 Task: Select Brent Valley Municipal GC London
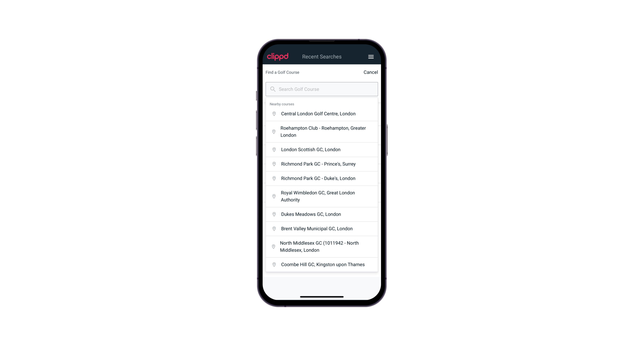pyautogui.click(x=322, y=228)
